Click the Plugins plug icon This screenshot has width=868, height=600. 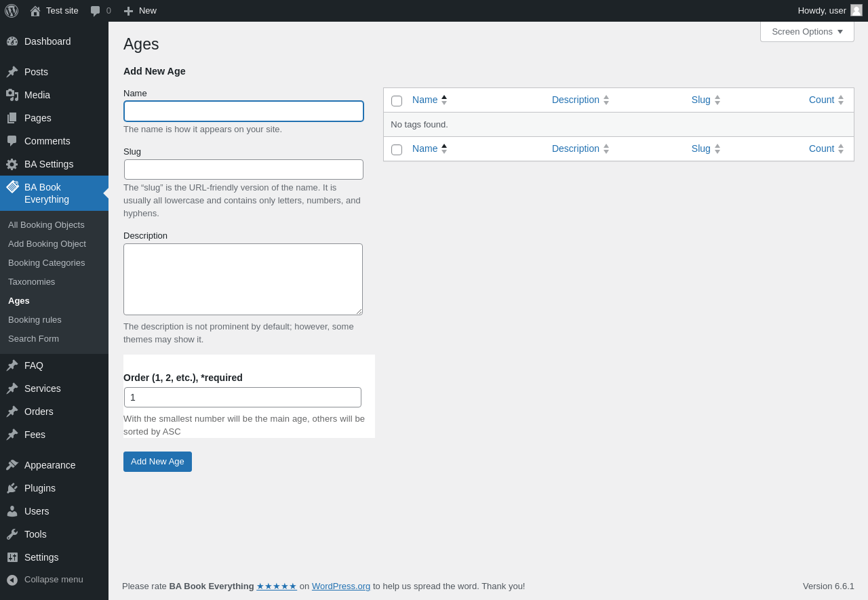click(12, 488)
